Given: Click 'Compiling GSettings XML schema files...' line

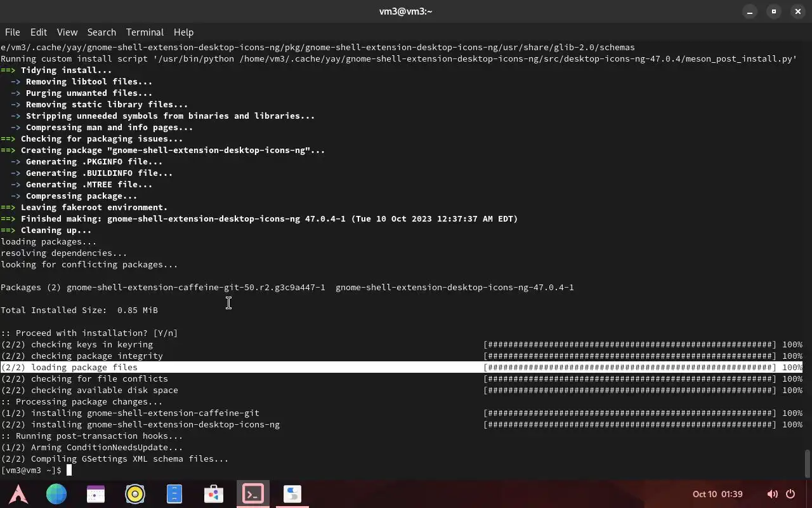Looking at the screenshot, I should [x=115, y=458].
